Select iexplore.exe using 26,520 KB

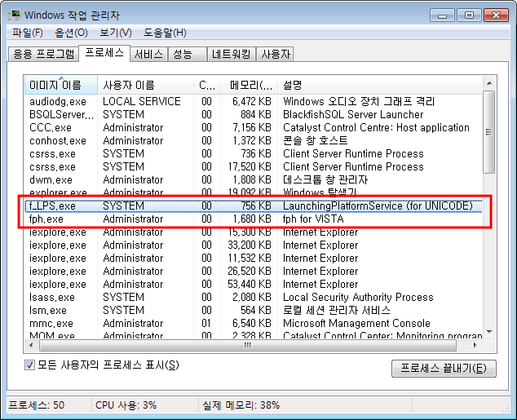click(x=254, y=272)
